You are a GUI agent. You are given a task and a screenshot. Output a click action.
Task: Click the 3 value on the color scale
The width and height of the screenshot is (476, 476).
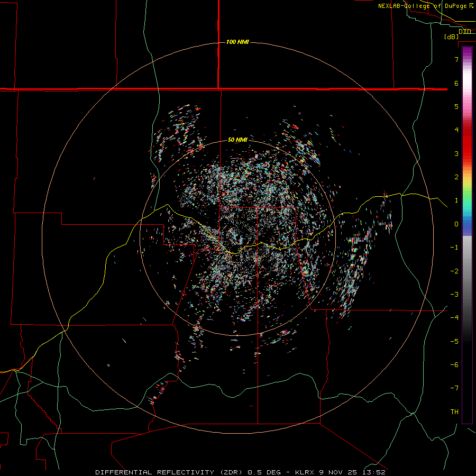click(456, 153)
